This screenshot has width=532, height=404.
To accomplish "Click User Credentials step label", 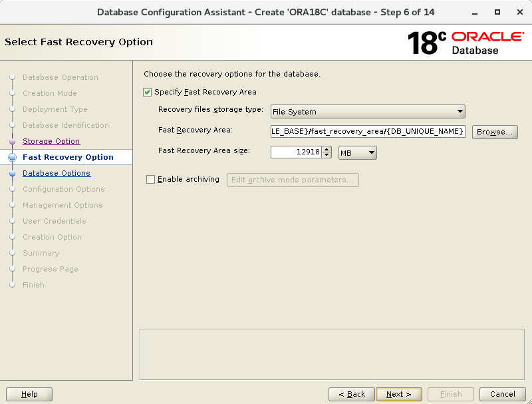I will click(55, 221).
